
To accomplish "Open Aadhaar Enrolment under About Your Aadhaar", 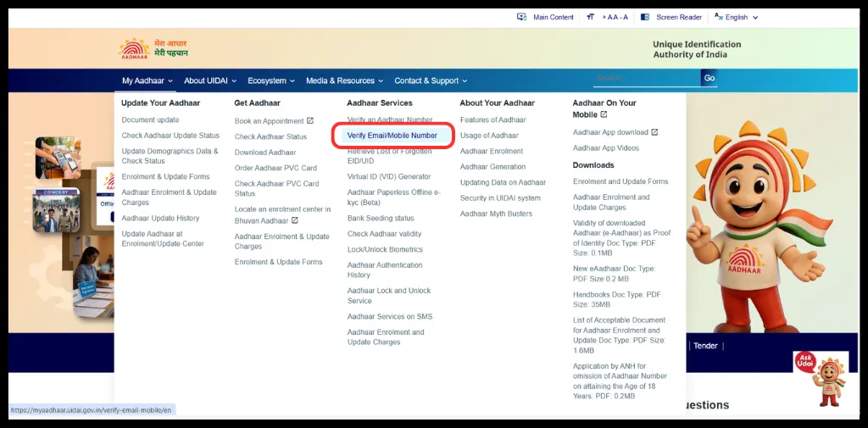I will click(x=492, y=151).
